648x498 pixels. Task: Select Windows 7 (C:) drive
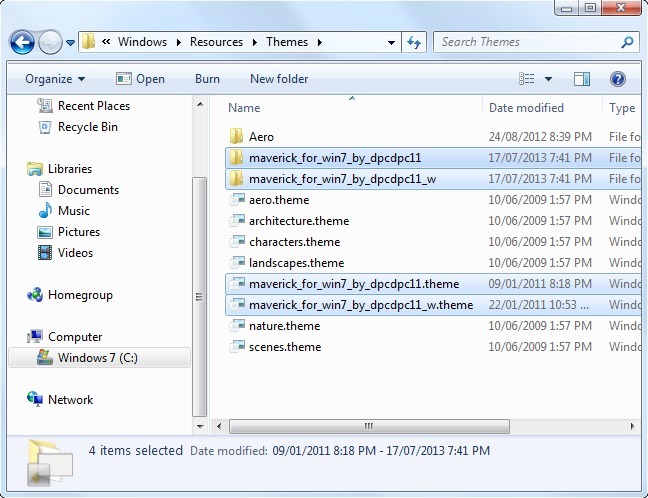(99, 357)
